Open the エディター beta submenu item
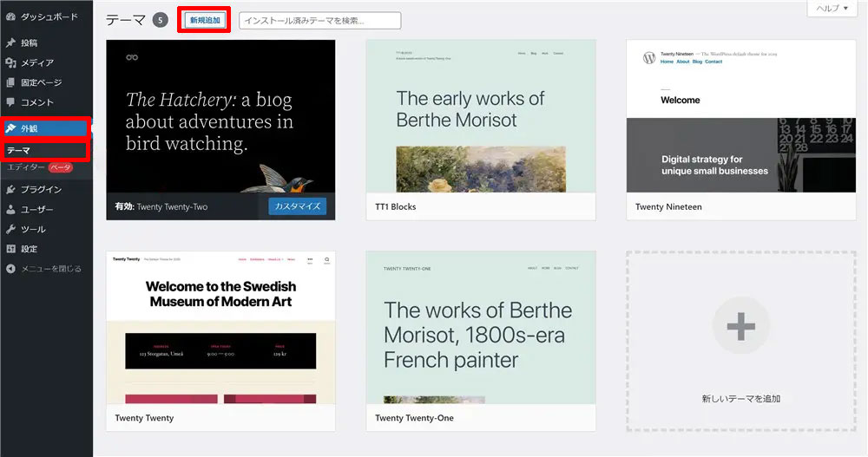 click(26, 167)
